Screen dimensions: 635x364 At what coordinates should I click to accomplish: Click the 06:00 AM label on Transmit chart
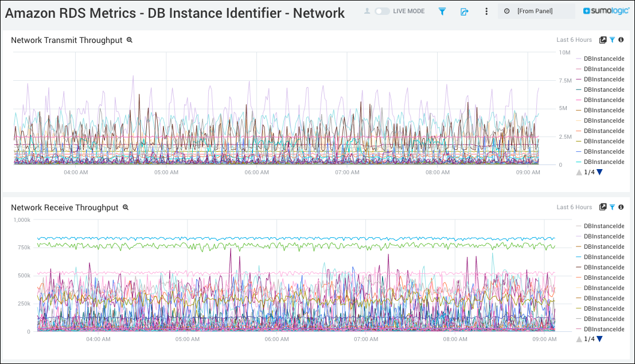pyautogui.click(x=256, y=172)
